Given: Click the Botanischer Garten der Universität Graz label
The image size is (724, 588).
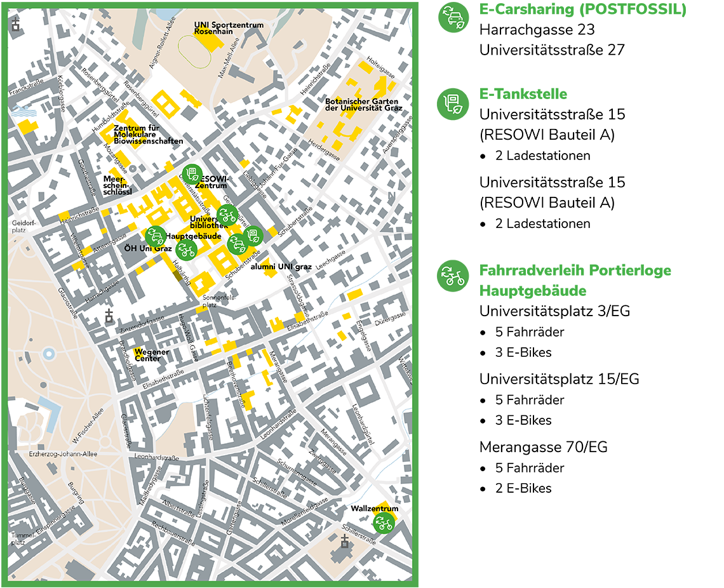Looking at the screenshot, I should point(363,104).
